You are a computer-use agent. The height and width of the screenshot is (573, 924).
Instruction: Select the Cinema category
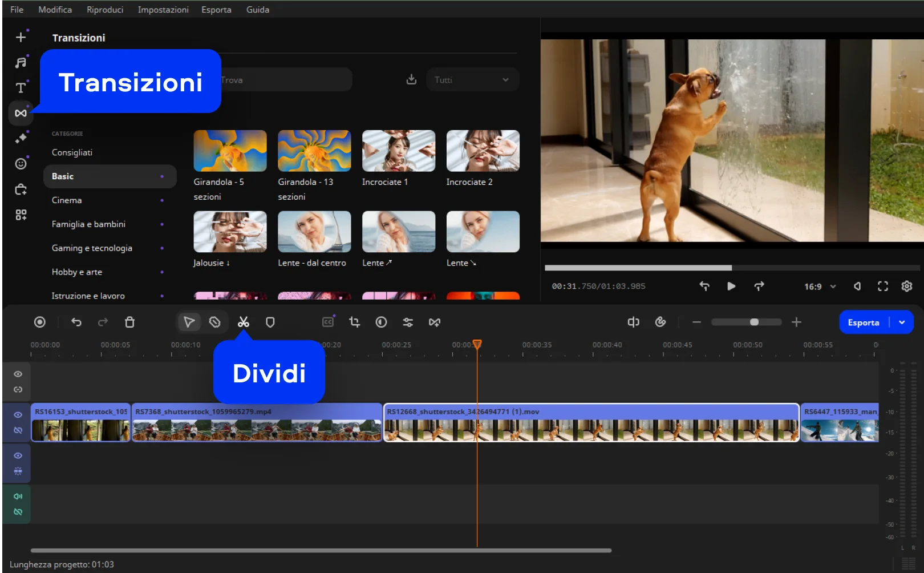pos(67,200)
